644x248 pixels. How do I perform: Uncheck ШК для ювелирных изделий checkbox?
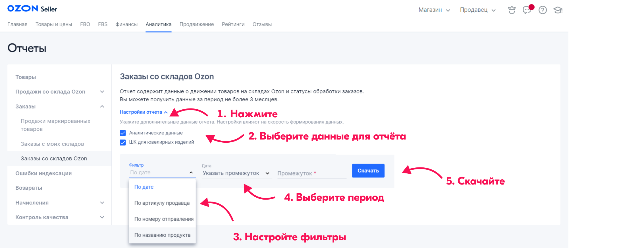pyautogui.click(x=123, y=142)
